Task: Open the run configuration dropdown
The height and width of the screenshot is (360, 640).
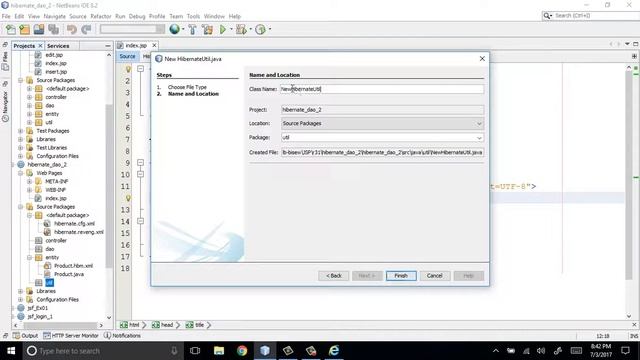Action: 132,29
